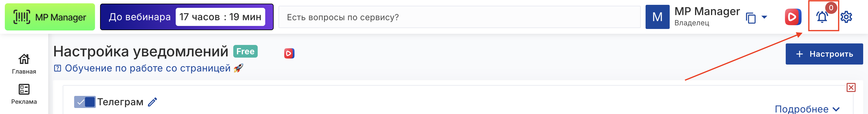
Task: Click the copy icon next to MP Manager
Action: (751, 17)
